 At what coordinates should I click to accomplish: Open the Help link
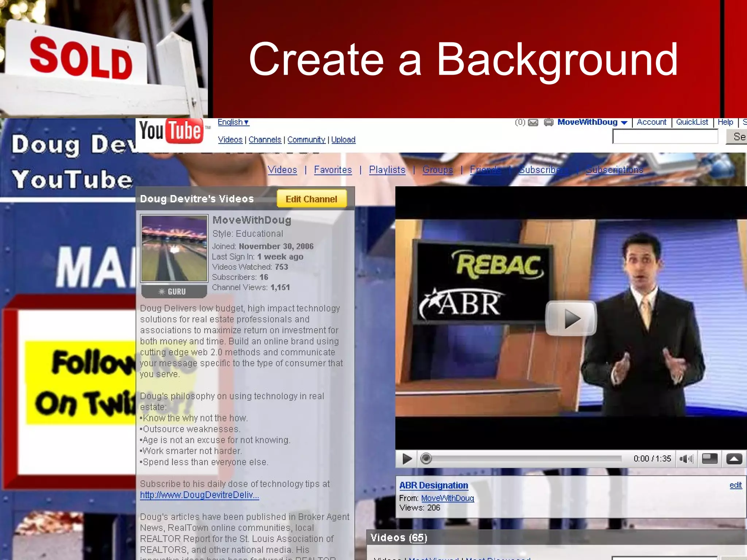[725, 122]
